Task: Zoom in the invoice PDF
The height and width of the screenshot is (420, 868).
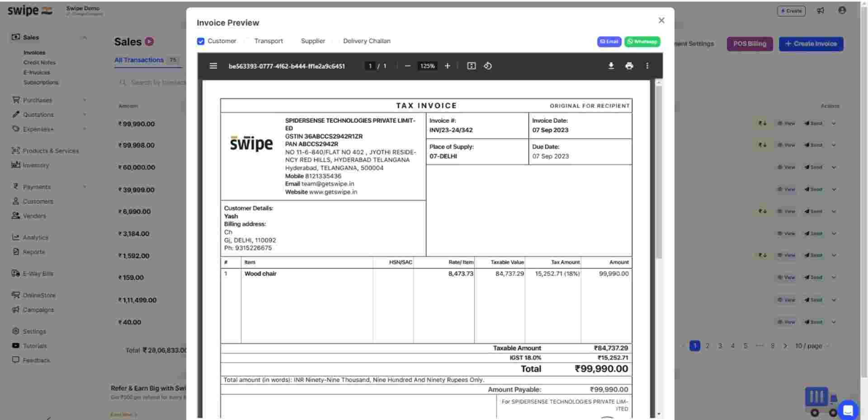Action: click(447, 66)
